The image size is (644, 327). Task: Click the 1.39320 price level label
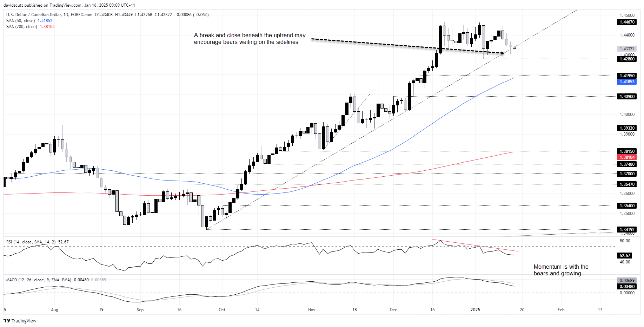click(x=627, y=128)
